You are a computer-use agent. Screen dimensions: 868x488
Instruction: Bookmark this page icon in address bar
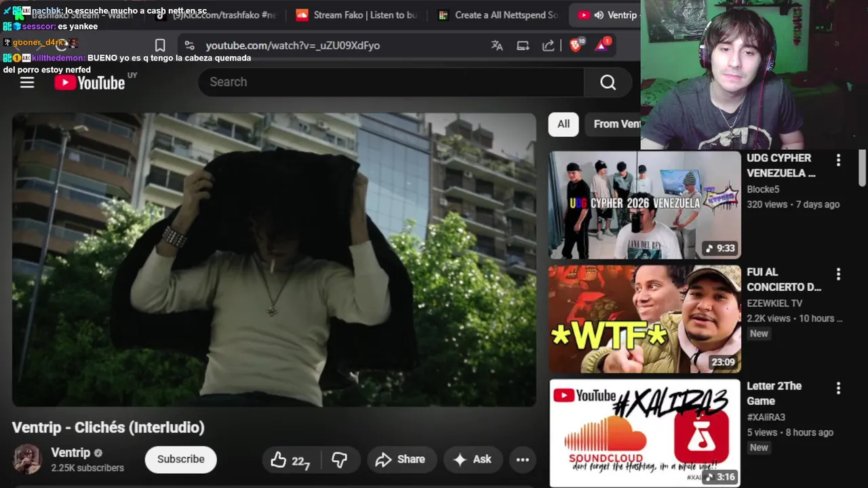tap(160, 45)
